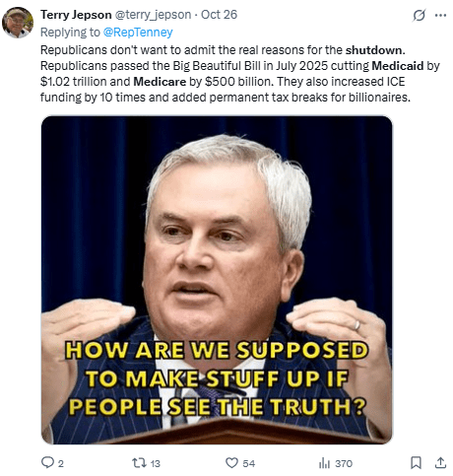Click the bold word shutdown in the tweet
453x476 pixels.
(x=374, y=50)
